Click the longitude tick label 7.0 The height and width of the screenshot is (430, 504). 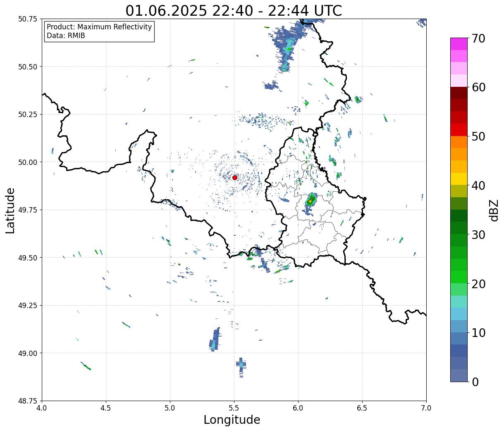click(426, 408)
